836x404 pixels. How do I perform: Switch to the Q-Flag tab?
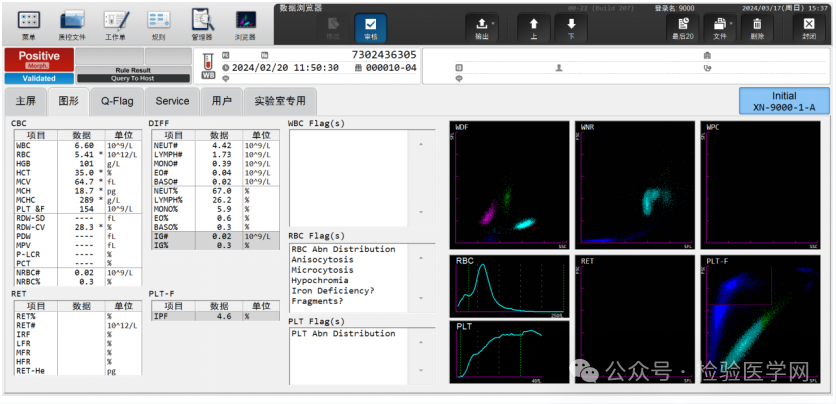(x=117, y=101)
